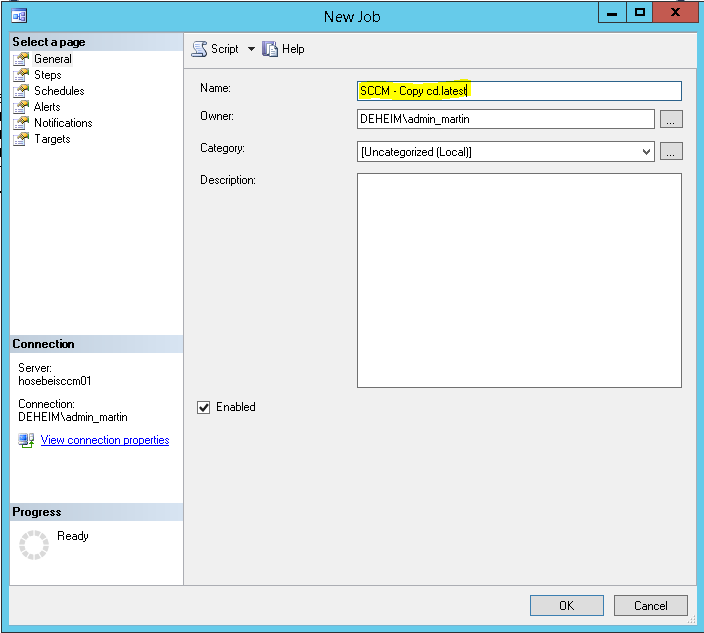Click the Targets page icon

(x=21, y=139)
